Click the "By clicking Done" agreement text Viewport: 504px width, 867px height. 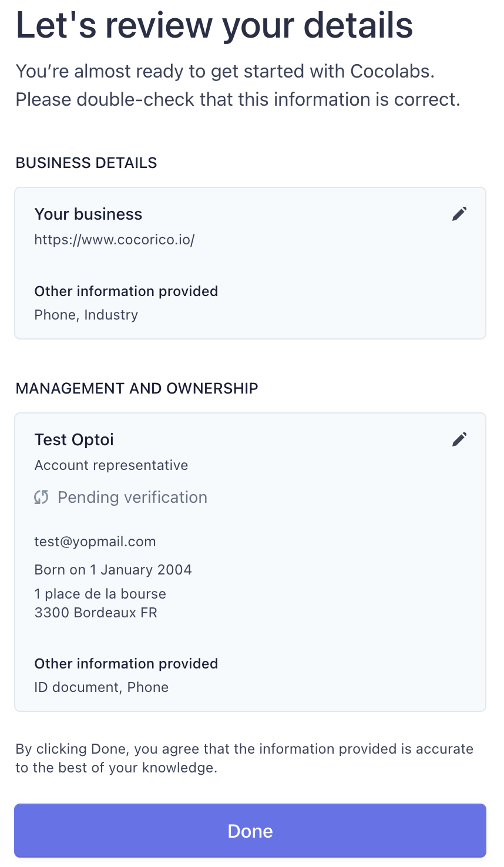pyautogui.click(x=244, y=758)
